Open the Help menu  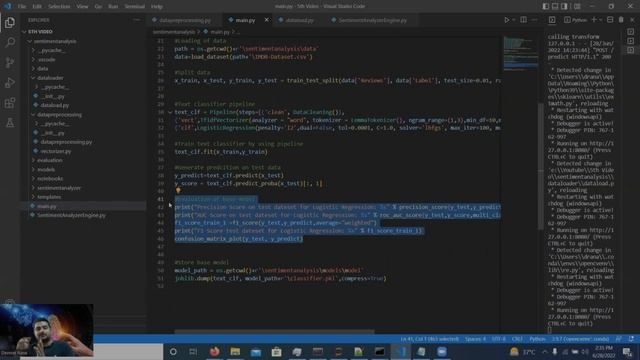click(x=157, y=7)
